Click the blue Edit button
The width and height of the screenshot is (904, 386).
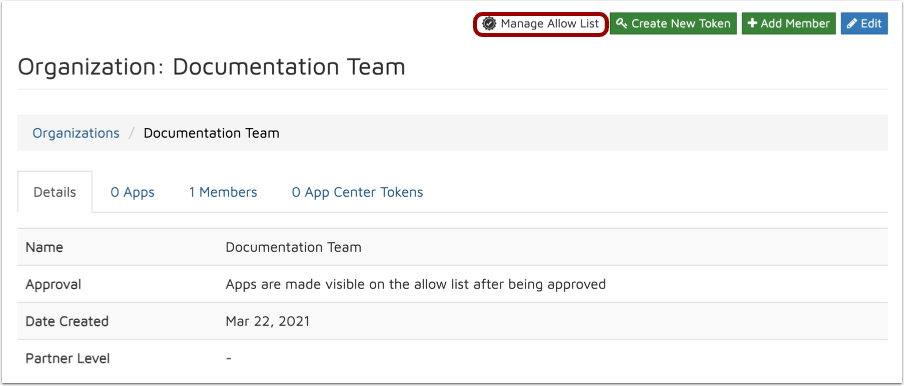(x=864, y=24)
